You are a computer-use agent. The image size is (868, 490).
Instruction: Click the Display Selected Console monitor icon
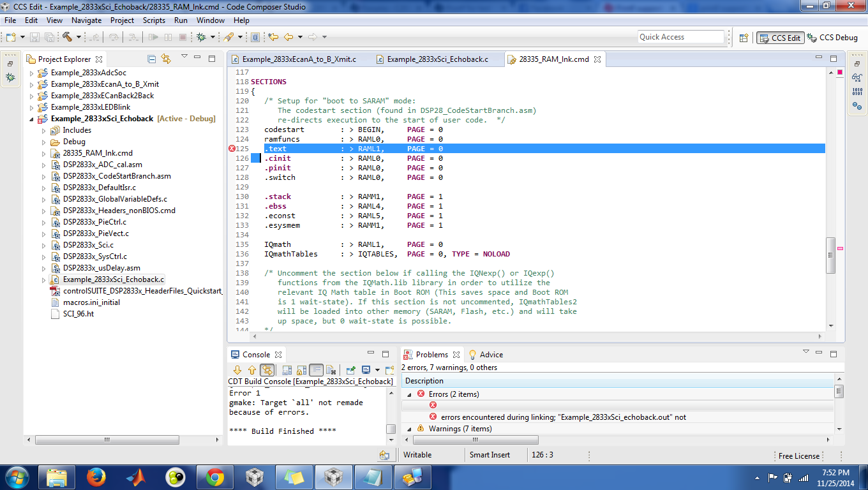pos(366,370)
